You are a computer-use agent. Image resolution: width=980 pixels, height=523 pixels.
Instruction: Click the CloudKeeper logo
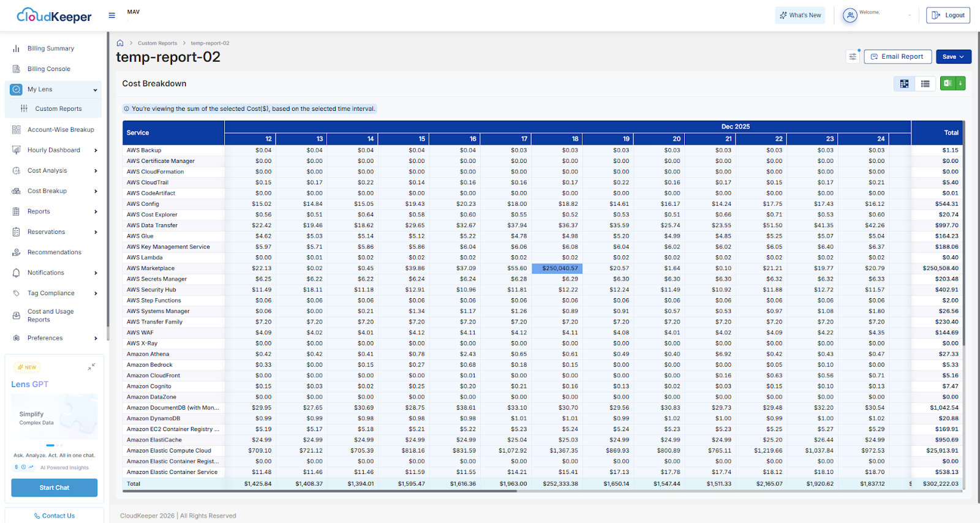coord(54,15)
